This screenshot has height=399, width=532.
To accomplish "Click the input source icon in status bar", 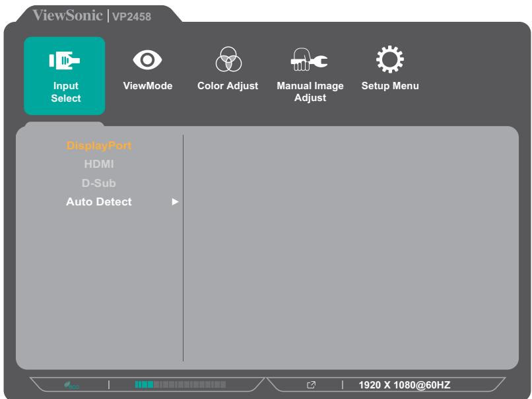I will tap(311, 384).
